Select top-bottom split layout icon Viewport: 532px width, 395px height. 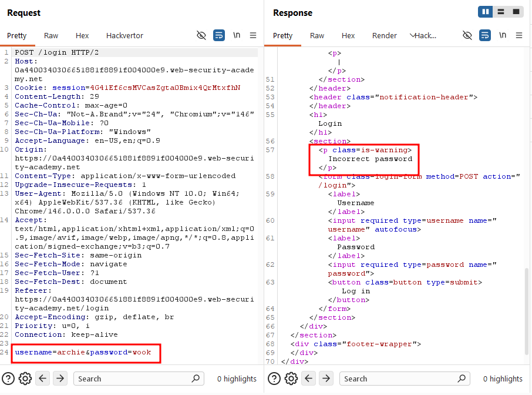(x=501, y=12)
